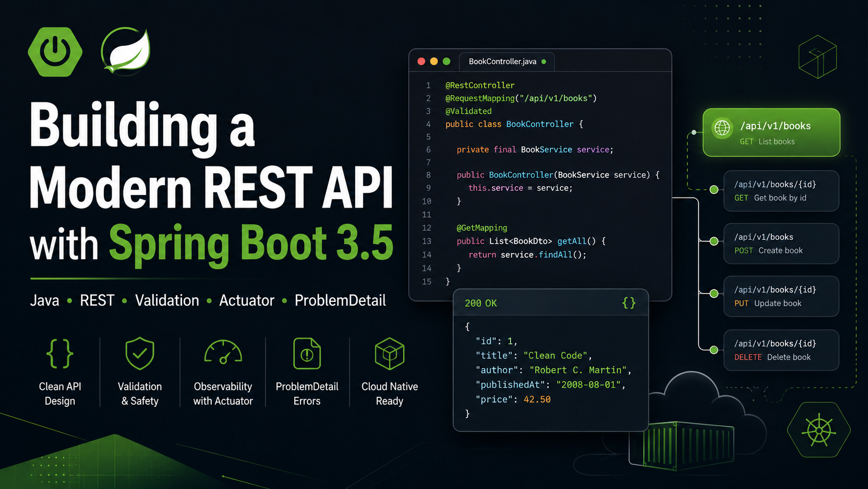The width and height of the screenshot is (868, 489).
Task: Select the POST Create book endpoint card
Action: click(781, 244)
